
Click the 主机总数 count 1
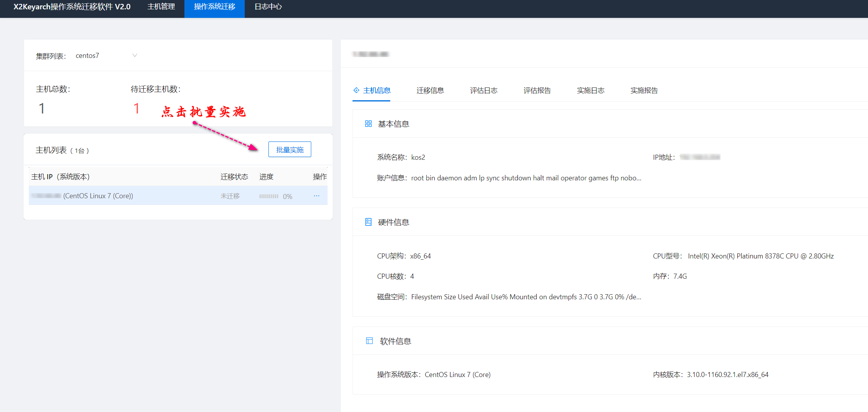[42, 108]
